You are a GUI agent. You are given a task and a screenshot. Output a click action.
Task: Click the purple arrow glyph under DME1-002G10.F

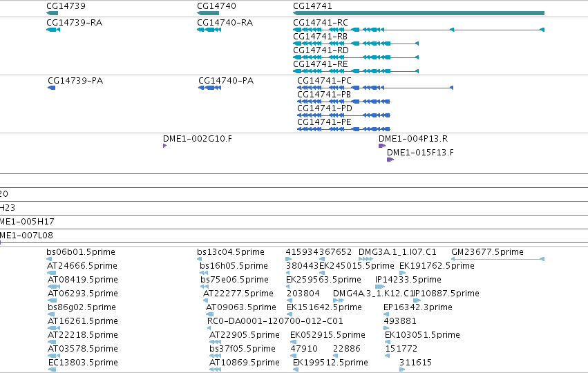pos(164,146)
